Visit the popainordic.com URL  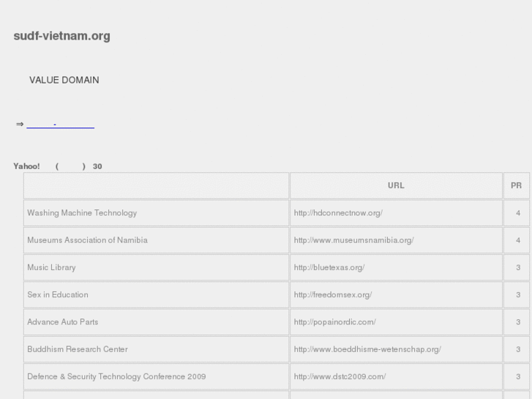[334, 321]
